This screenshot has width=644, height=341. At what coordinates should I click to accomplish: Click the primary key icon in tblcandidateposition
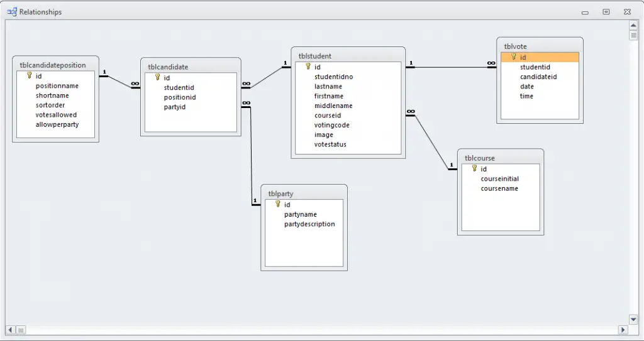29,75
